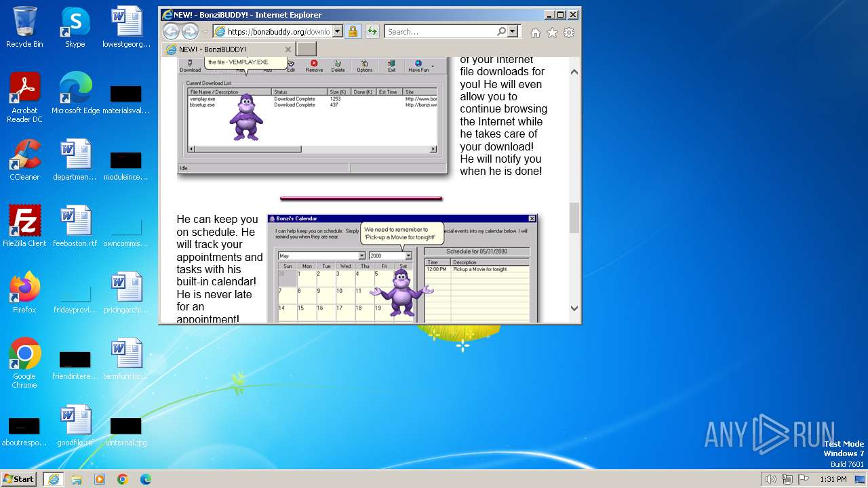The width and height of the screenshot is (868, 488).
Task: Open the goodfile.rtf document
Action: 75,425
